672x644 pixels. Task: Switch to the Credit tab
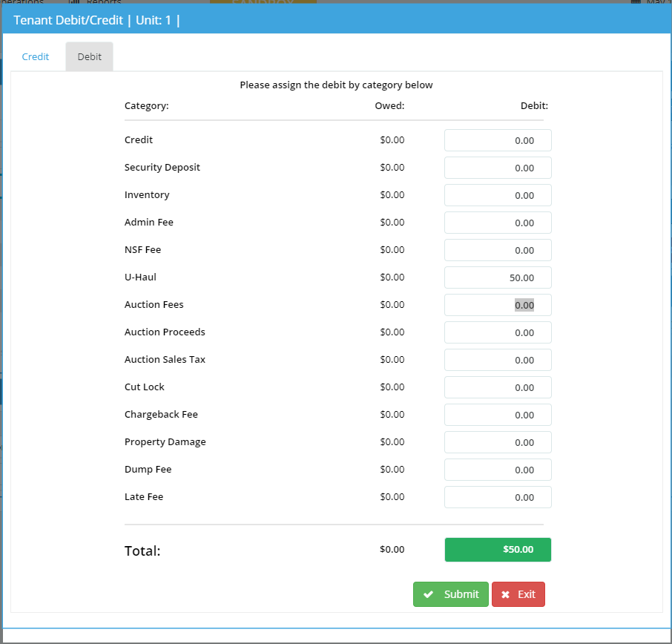[35, 56]
